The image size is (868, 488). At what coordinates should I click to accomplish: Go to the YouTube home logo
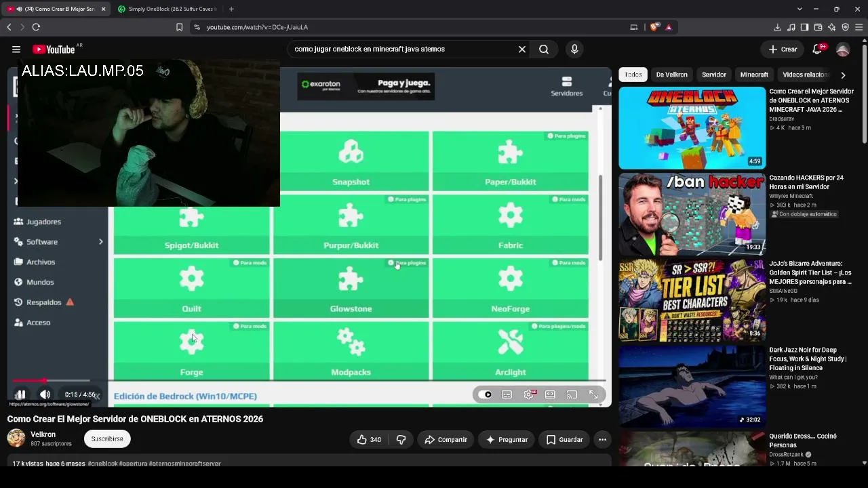[54, 49]
